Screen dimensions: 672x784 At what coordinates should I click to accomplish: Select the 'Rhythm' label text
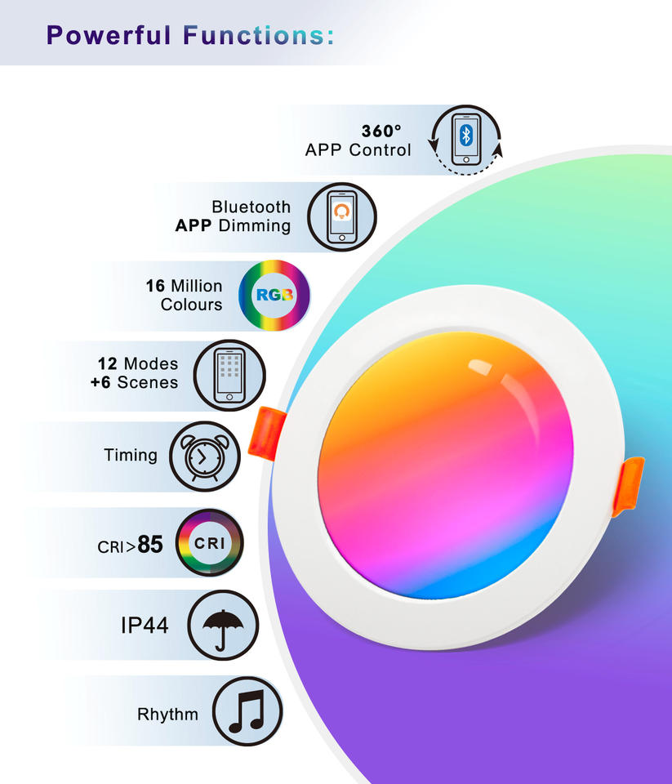167,714
